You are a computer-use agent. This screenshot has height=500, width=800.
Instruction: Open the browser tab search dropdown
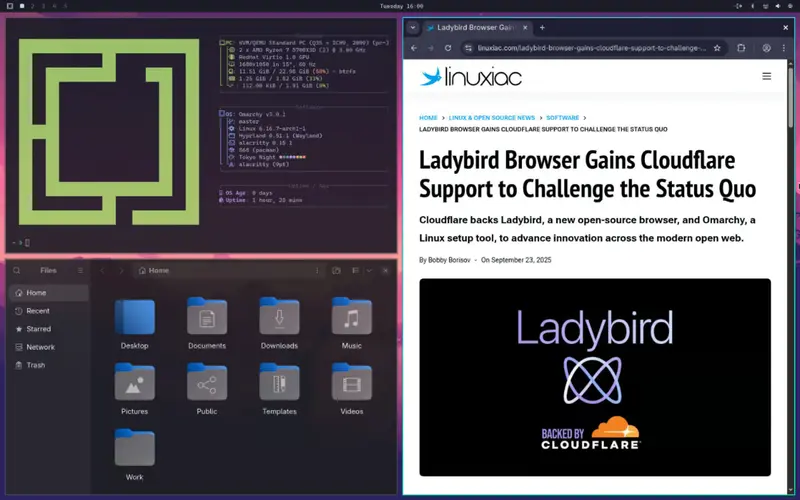(x=412, y=27)
